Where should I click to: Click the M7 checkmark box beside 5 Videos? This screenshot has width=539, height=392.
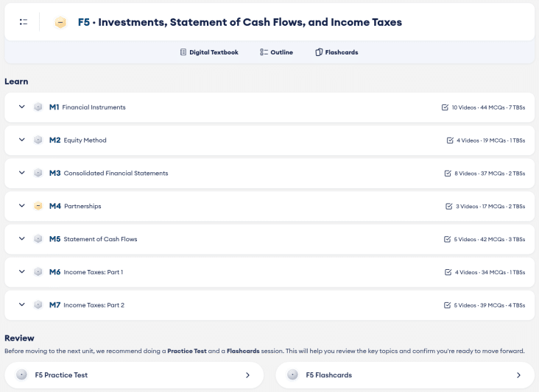[x=447, y=305]
